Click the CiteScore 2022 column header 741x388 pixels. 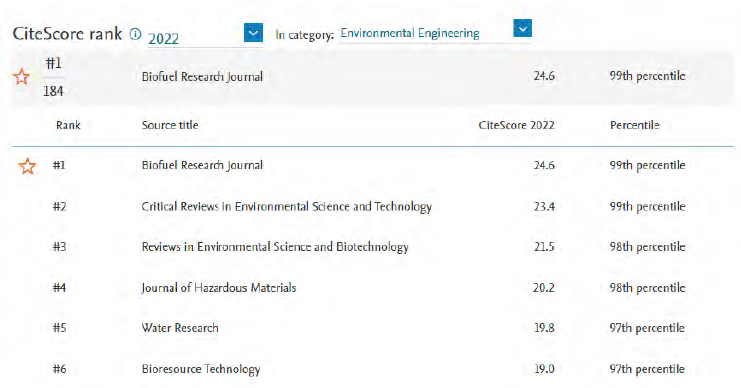[517, 125]
